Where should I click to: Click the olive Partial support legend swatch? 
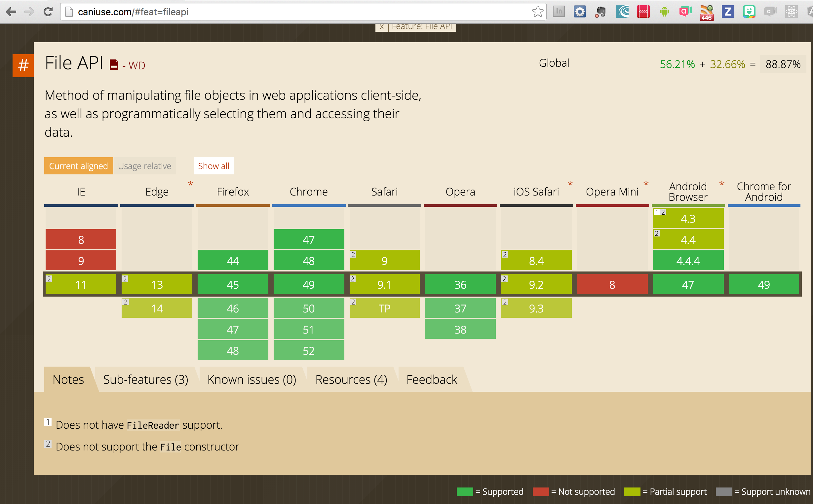[632, 492]
